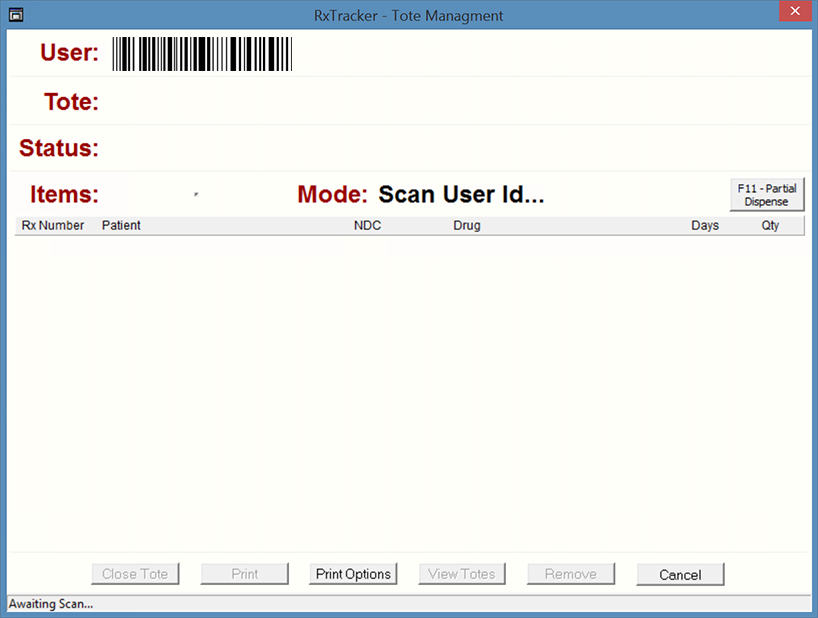Image resolution: width=818 pixels, height=618 pixels.
Task: Click the Scan User Id mode text
Action: tap(461, 194)
